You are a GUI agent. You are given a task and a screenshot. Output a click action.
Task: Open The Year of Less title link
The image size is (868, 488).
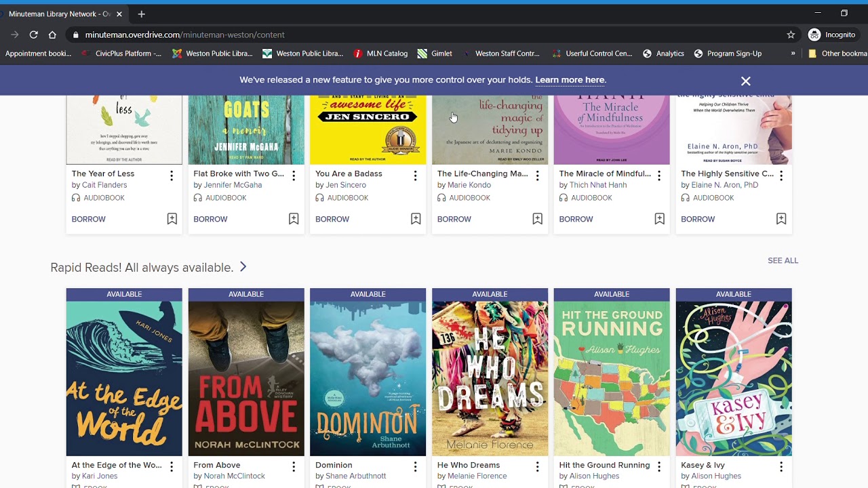[103, 174]
